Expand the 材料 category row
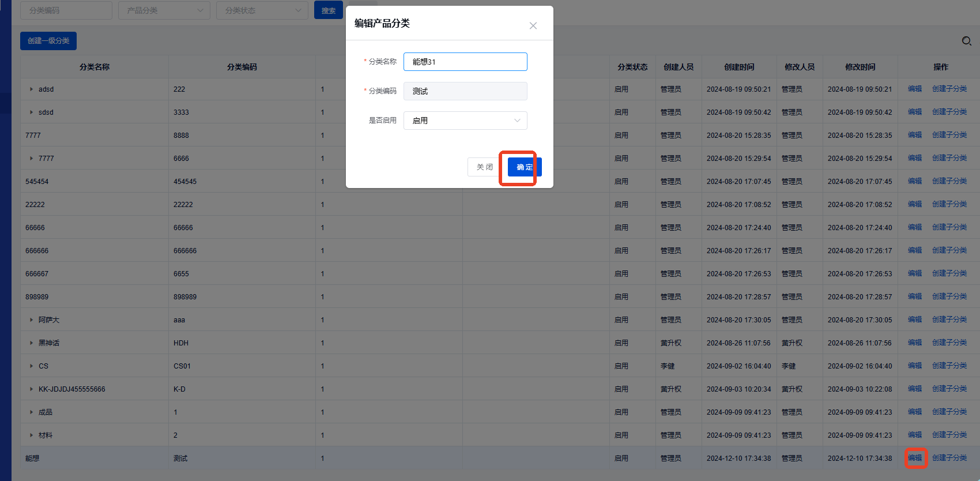 tap(31, 435)
